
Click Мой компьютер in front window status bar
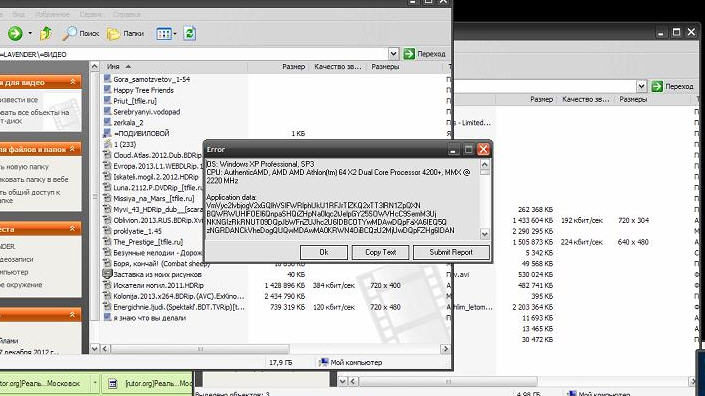click(351, 362)
